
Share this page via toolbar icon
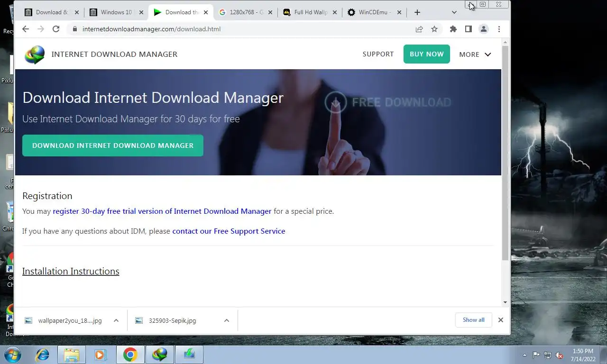419,29
